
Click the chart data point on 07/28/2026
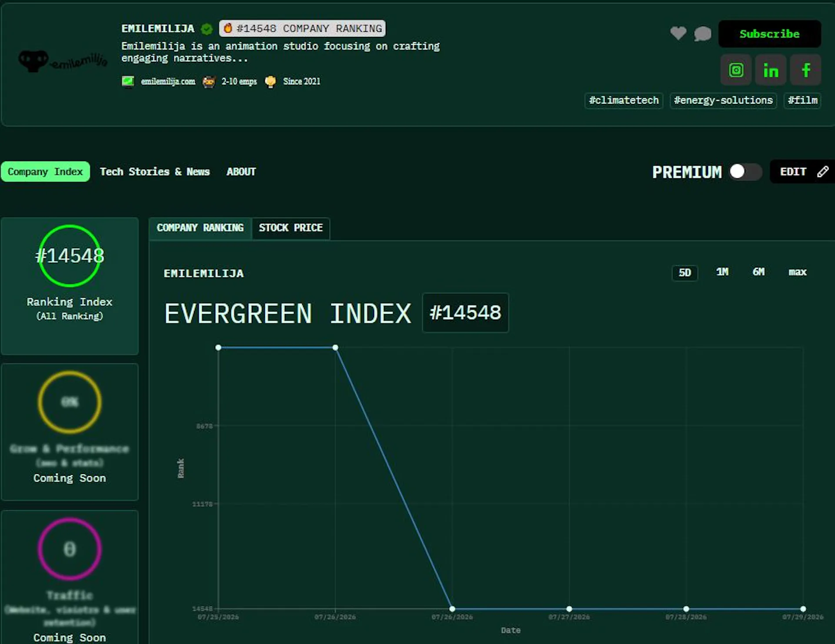pos(686,609)
